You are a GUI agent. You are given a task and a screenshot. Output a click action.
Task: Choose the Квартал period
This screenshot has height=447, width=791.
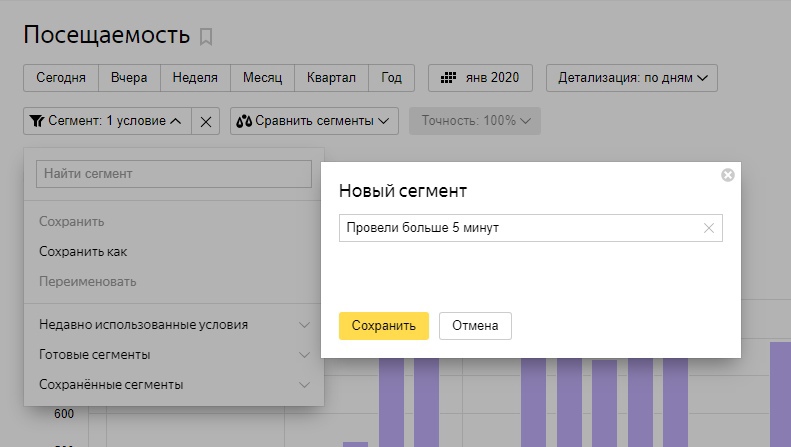click(331, 78)
